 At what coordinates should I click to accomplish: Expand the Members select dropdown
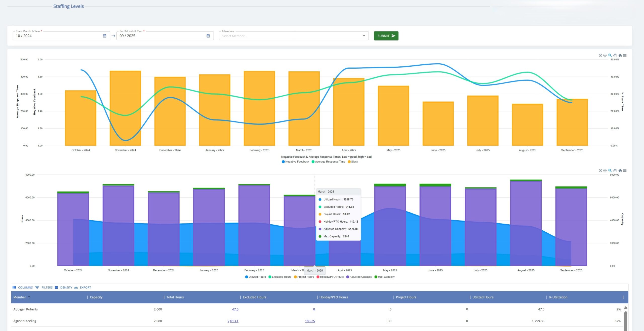point(364,36)
